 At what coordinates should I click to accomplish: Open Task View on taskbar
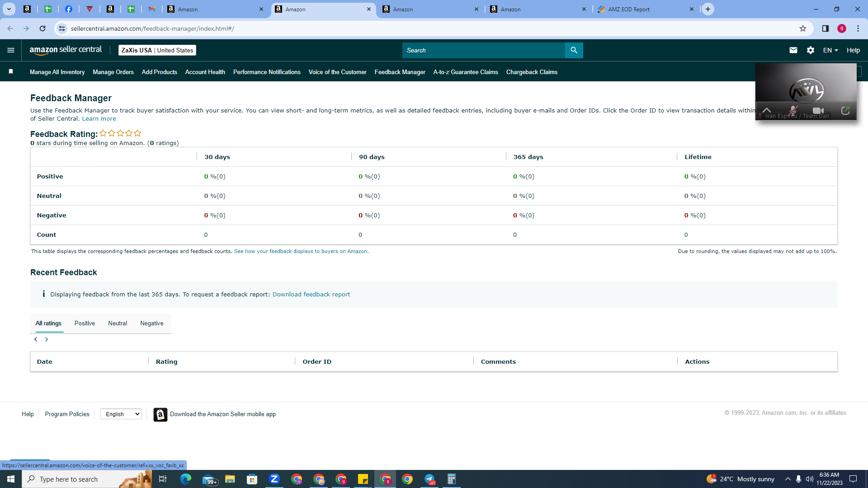click(163, 479)
